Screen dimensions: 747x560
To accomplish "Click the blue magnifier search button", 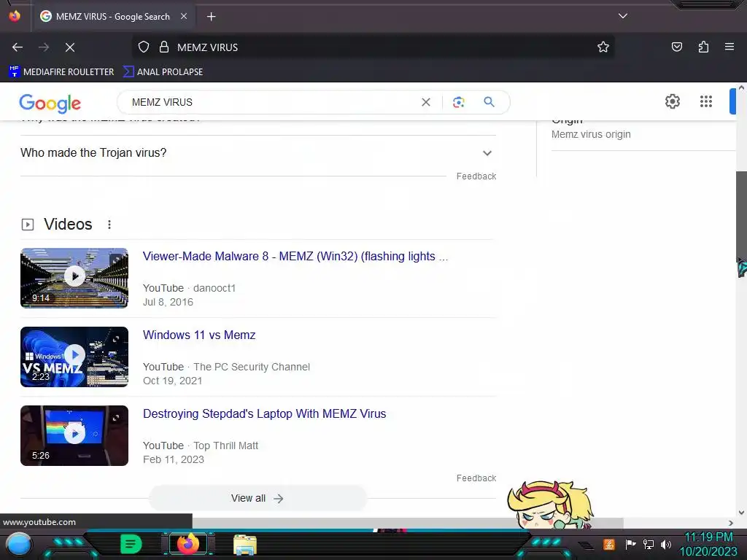I will point(489,102).
